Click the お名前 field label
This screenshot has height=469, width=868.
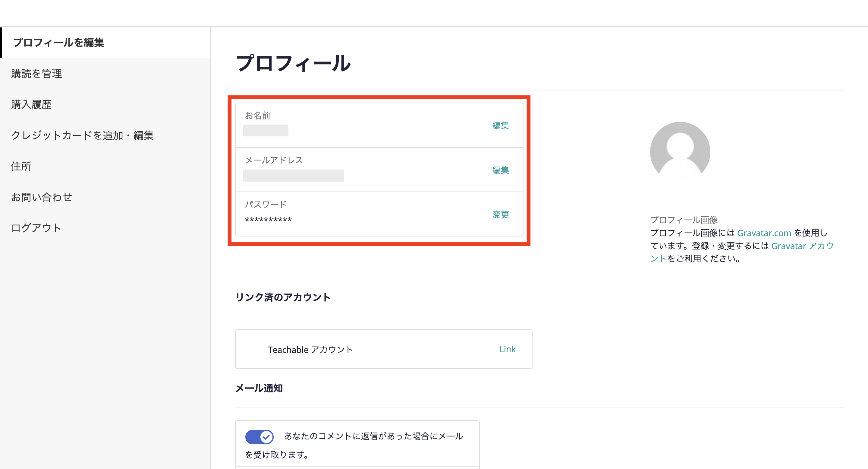pyautogui.click(x=257, y=116)
